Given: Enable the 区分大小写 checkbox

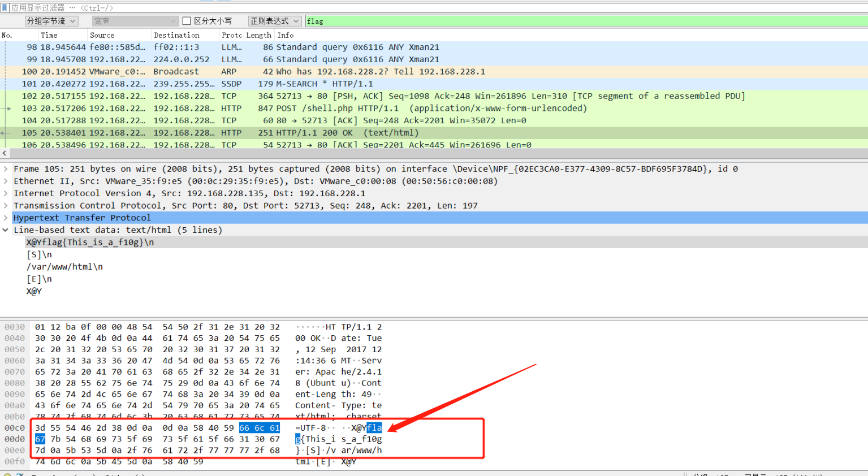Looking at the screenshot, I should (187, 20).
